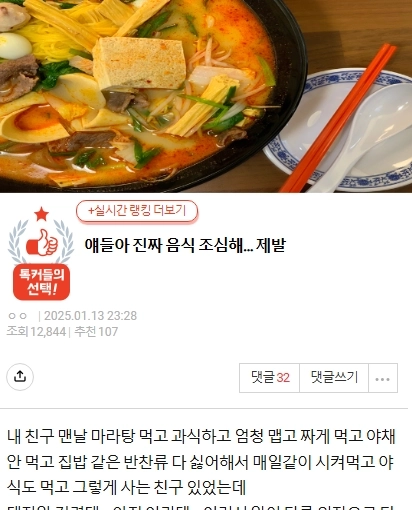Click the 추천 107 recommendation count
This screenshot has width=412, height=510.
(96, 332)
